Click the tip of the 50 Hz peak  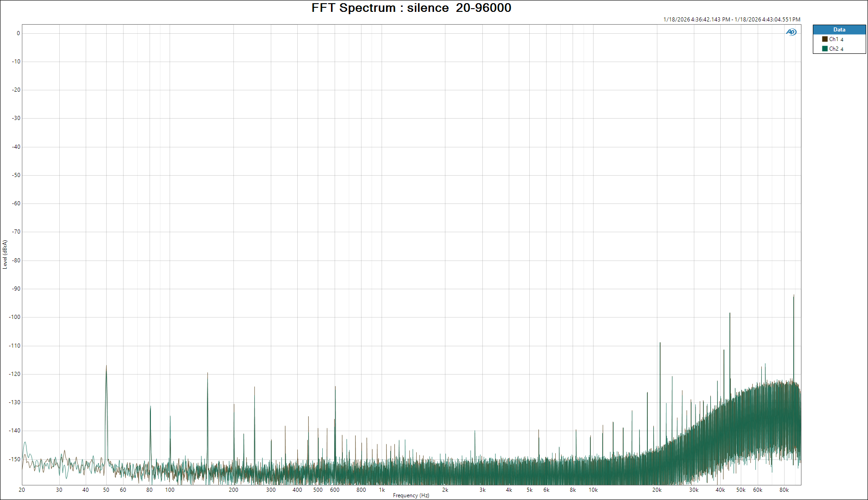[x=106, y=366]
